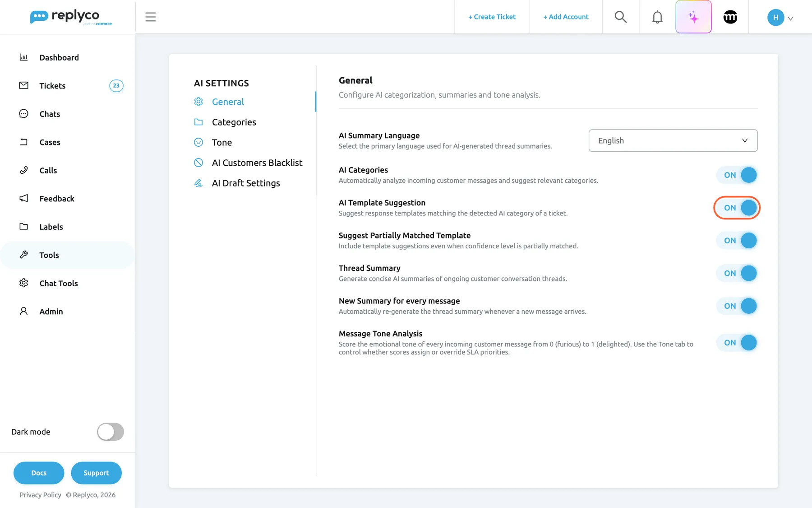812x508 pixels.
Task: Click the Create Ticket button
Action: (492, 17)
